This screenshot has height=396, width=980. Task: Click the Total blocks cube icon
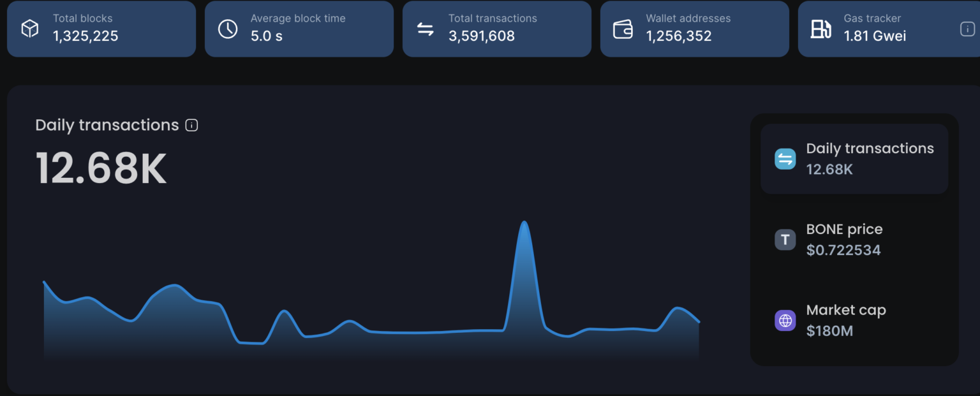point(30,29)
